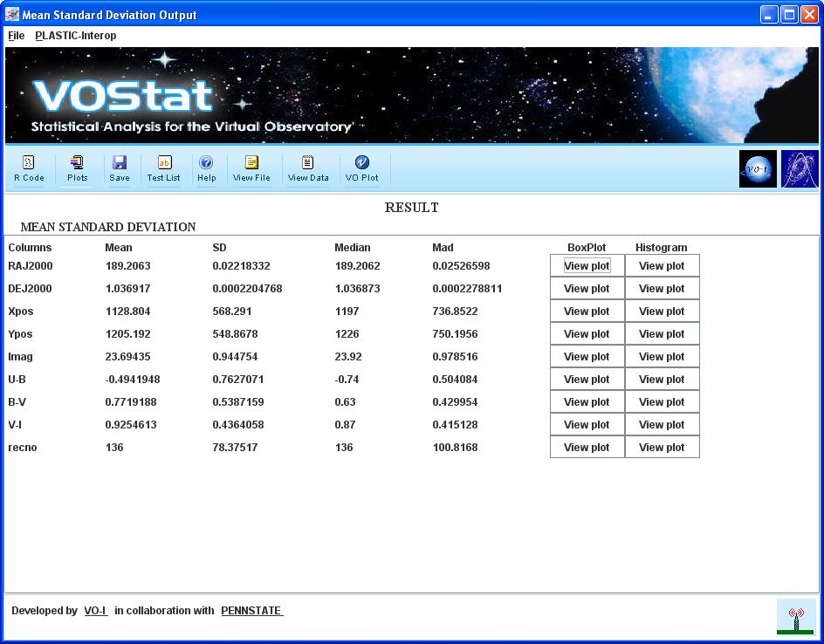Select the B-V column name
824x644 pixels.
17,401
